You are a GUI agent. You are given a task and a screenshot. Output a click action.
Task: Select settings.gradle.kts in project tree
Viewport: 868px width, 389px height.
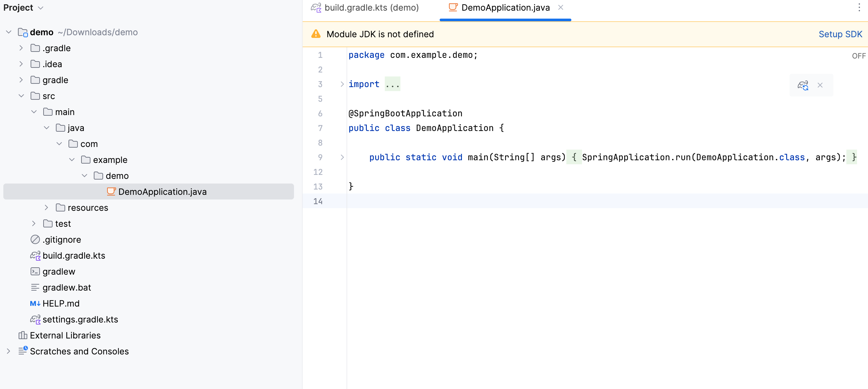pos(80,319)
